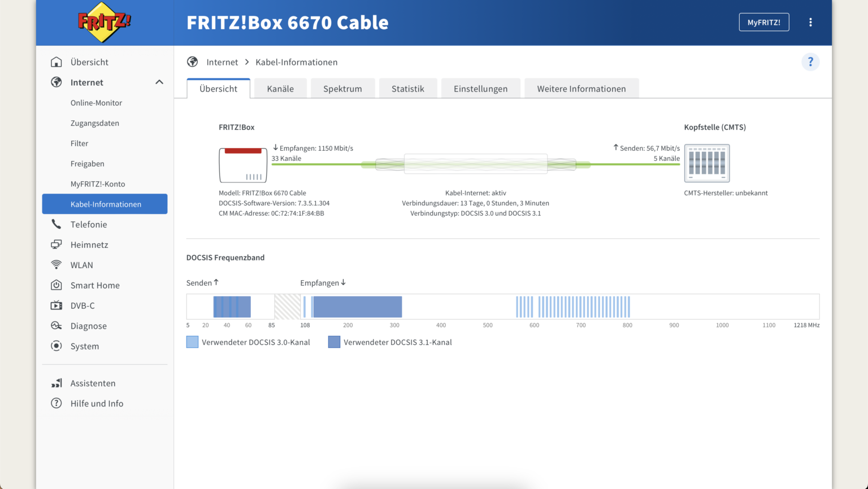
Task: Select the DVB-C television icon
Action: (57, 305)
